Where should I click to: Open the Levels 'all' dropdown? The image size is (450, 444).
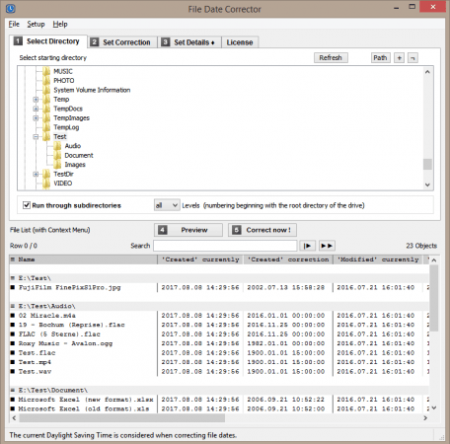(x=167, y=205)
